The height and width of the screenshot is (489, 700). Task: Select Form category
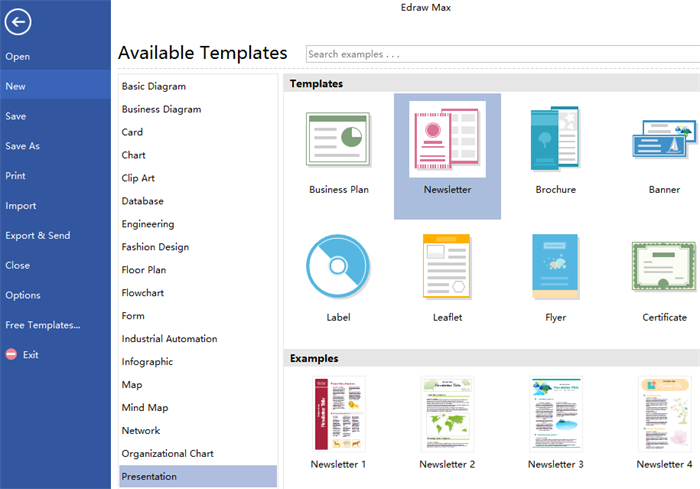click(133, 316)
